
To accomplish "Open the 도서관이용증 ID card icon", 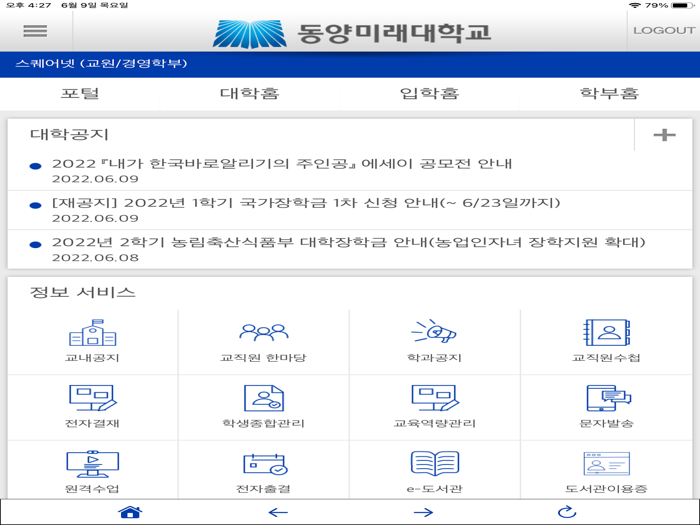I will pyautogui.click(x=606, y=464).
